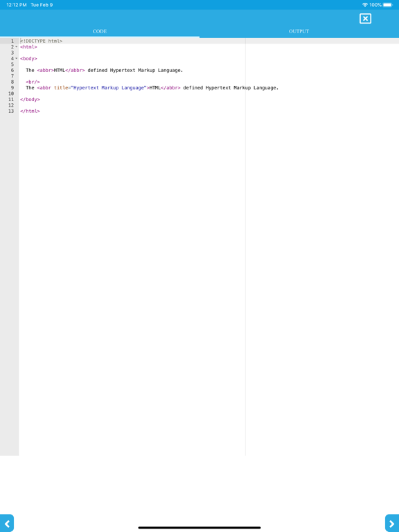
Task: Click the closing </body> tag
Action: [30, 100]
